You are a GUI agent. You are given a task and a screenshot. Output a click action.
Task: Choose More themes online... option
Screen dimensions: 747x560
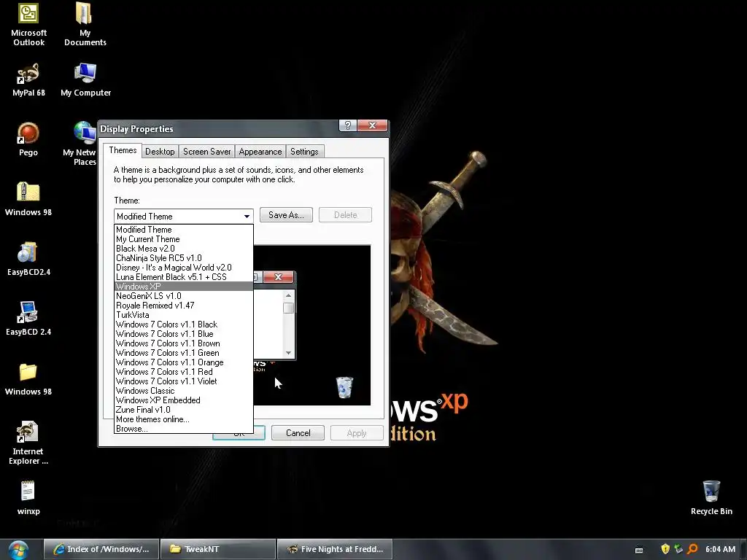point(183,419)
